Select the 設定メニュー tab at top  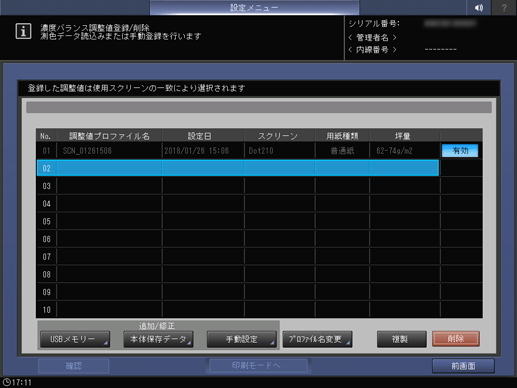(254, 7)
